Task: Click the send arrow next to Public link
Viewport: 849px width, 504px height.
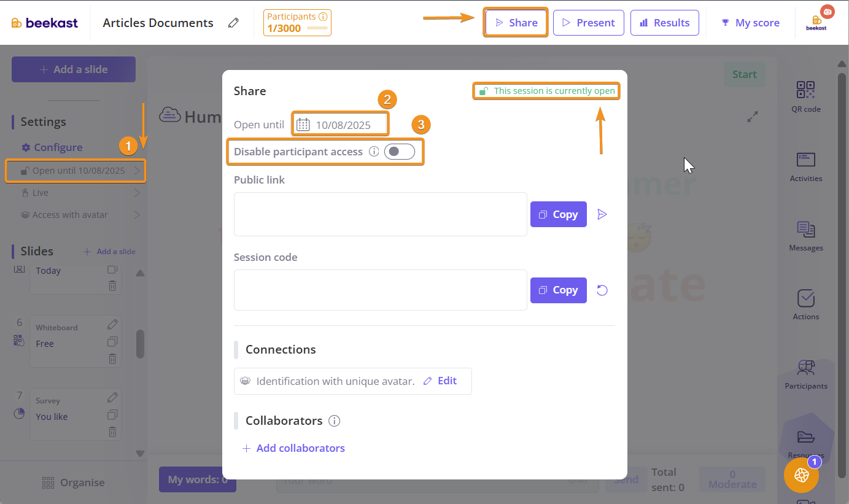Action: [x=602, y=214]
